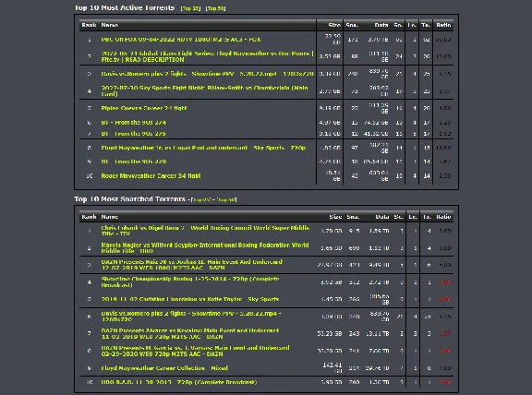Open Sky Sports Fight Night Billam-Smith vs Chamberlain torrent
This screenshot has height=395, width=532.
tap(204, 90)
